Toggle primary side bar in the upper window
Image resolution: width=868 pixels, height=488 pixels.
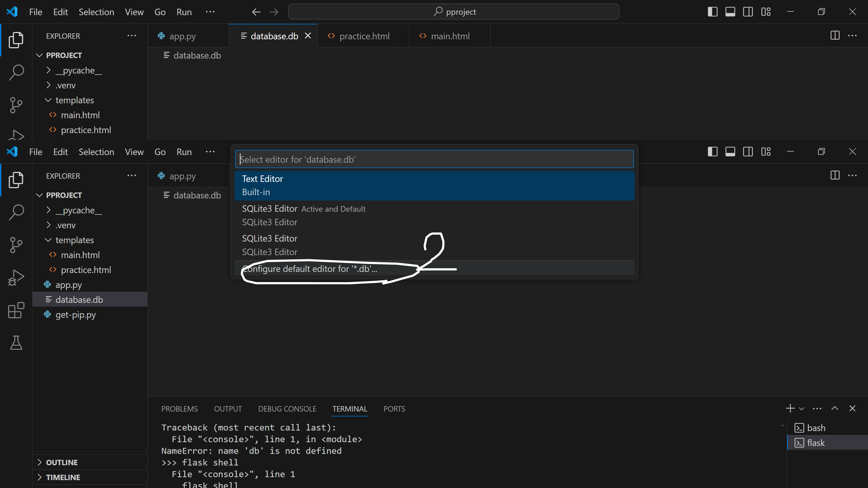[713, 12]
